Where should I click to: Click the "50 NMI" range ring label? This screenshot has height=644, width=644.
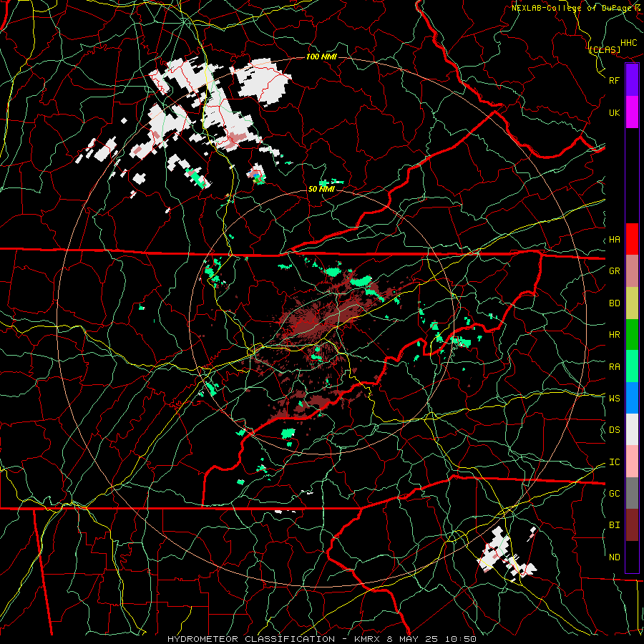click(x=321, y=189)
